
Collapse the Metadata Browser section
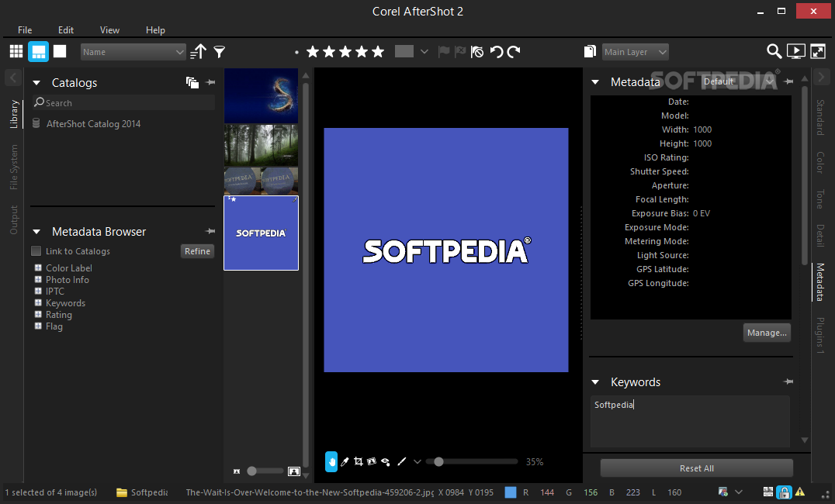pos(36,232)
